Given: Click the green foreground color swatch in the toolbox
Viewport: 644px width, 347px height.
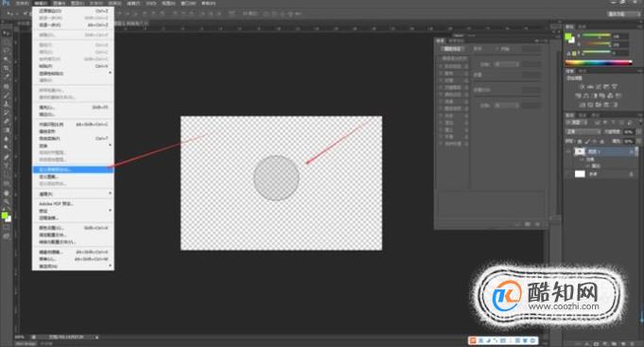Looking at the screenshot, I should click(5, 216).
